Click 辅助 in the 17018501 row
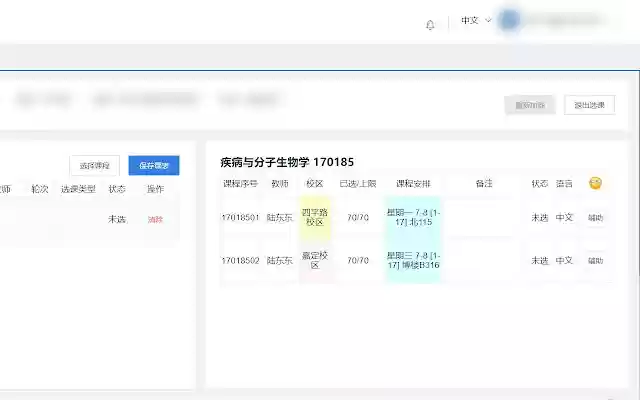The height and width of the screenshot is (400, 640). (x=595, y=218)
